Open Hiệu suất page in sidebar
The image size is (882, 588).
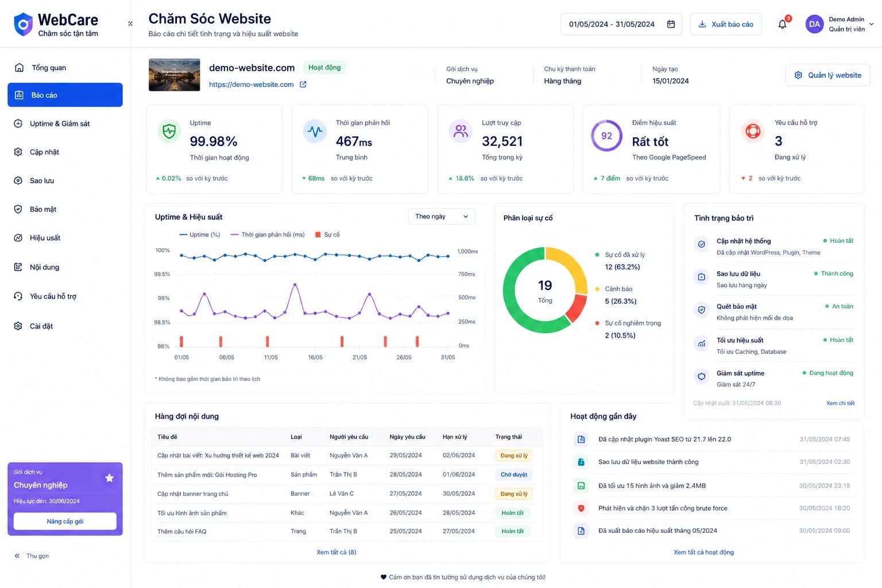[x=65, y=238]
